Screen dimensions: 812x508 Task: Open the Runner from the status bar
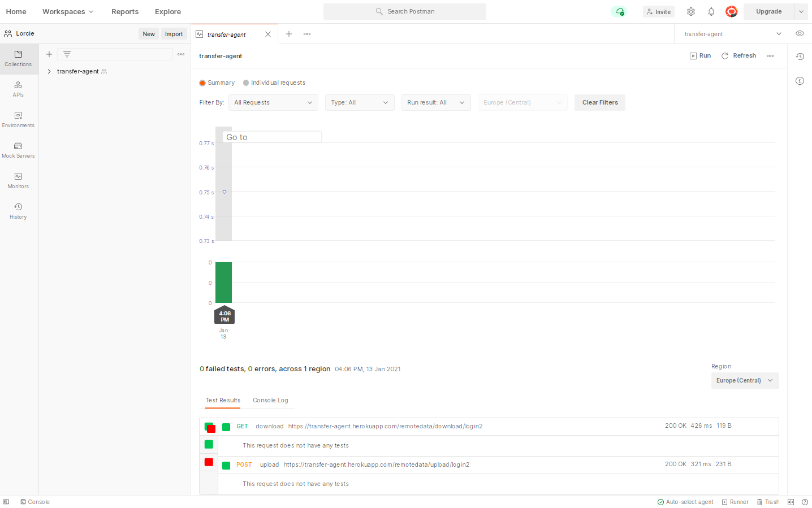coord(735,502)
